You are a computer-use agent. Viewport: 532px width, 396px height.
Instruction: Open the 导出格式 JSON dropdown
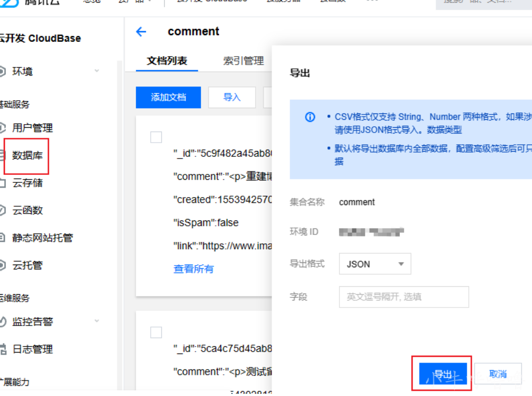click(x=375, y=264)
